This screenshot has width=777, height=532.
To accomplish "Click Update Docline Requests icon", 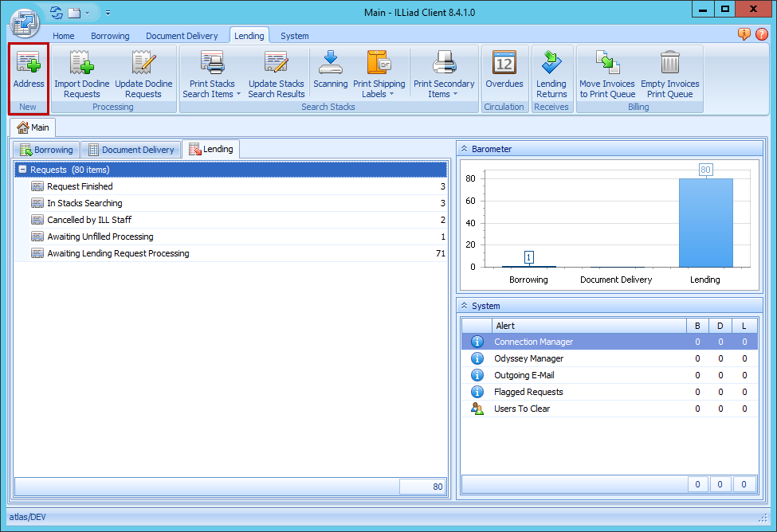I will [143, 64].
